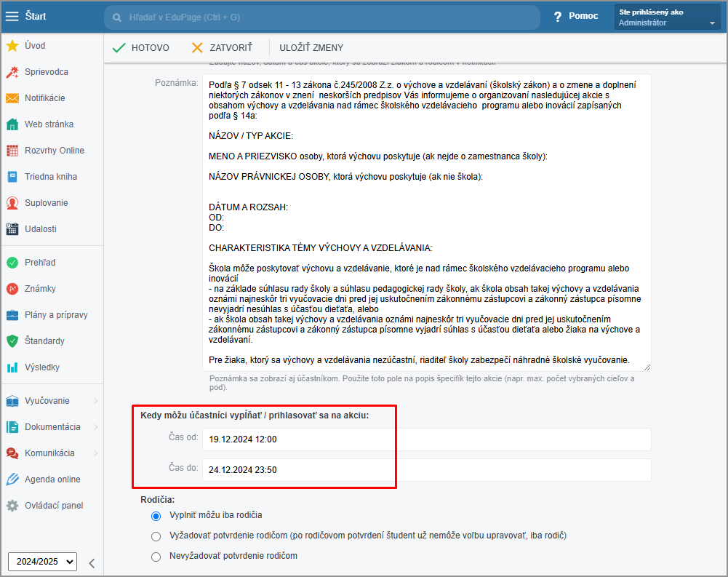
Task: Select 'Vyžadovať potvrdenie rodičom' radio option
Action: click(x=156, y=536)
